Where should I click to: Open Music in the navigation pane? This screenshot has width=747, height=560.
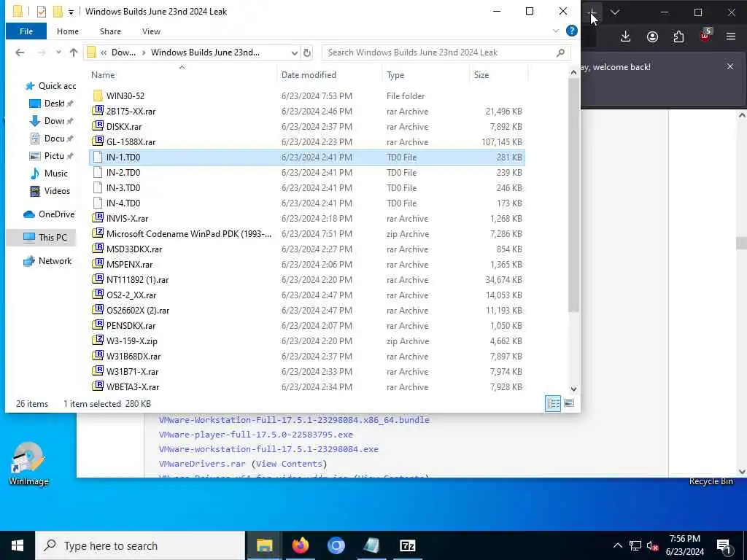tap(50, 174)
